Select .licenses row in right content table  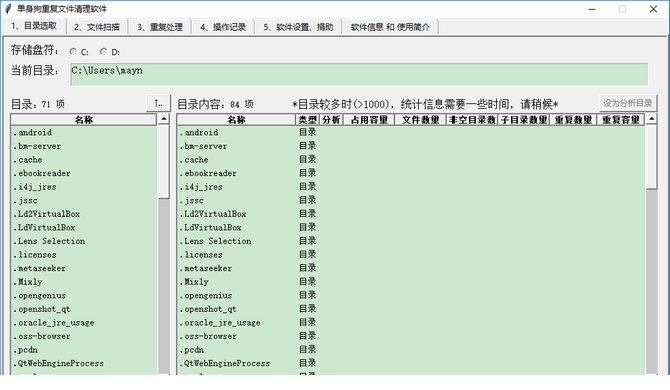coord(411,255)
